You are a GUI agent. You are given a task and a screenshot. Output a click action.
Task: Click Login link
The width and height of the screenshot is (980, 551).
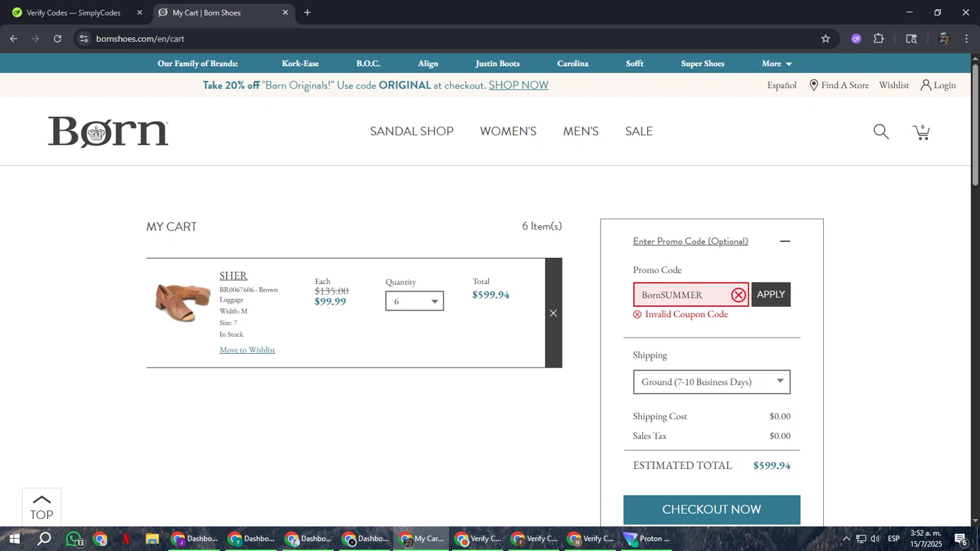[x=938, y=86]
